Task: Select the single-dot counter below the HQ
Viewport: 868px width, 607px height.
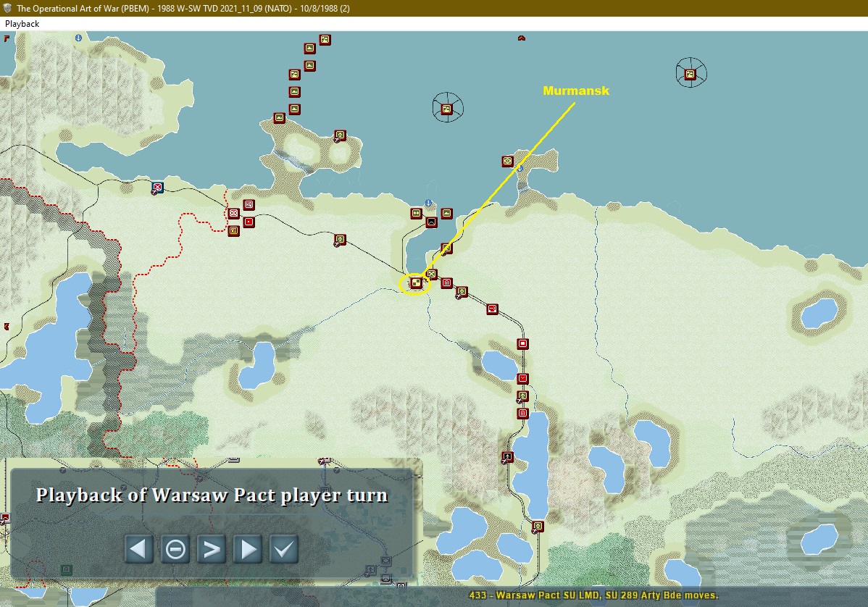Action: pos(249,222)
